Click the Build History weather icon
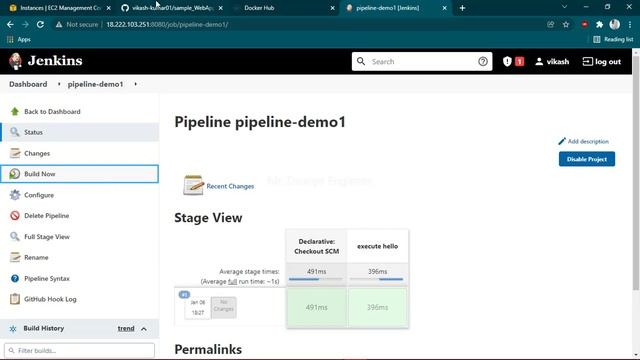Image resolution: width=640 pixels, height=360 pixels. click(x=13, y=329)
